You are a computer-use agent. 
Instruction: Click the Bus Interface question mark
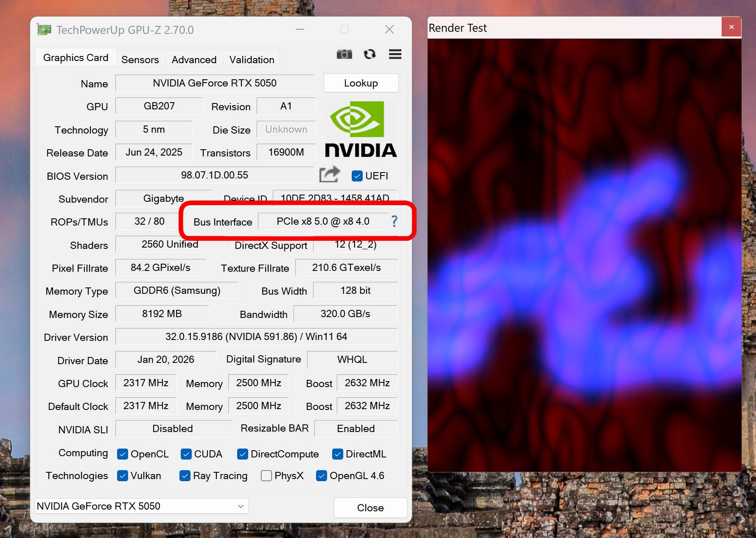[x=395, y=221]
